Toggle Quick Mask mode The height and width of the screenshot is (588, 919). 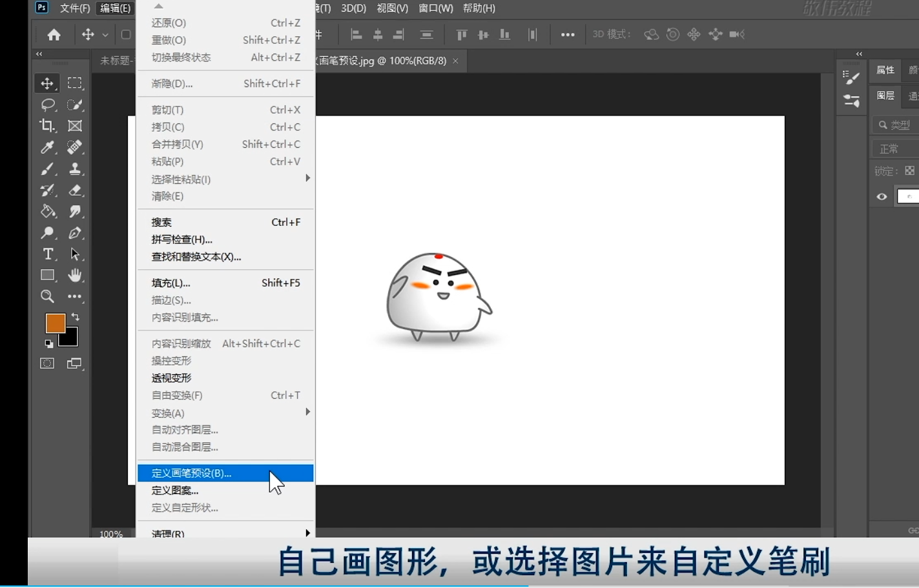(47, 363)
